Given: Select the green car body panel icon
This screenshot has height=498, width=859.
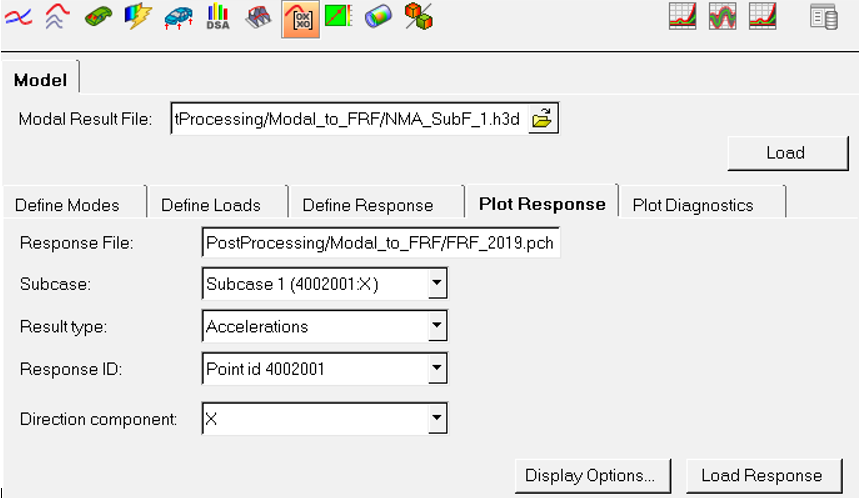Looking at the screenshot, I should pos(97,17).
